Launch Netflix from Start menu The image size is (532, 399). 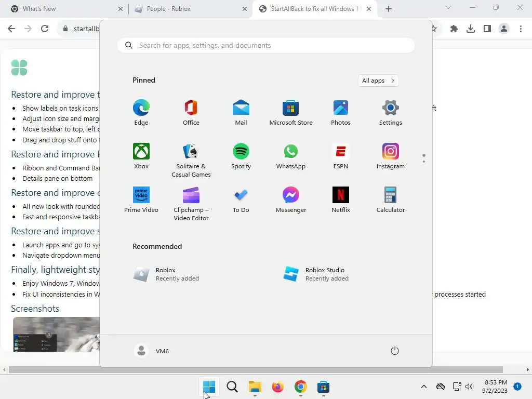pyautogui.click(x=341, y=200)
